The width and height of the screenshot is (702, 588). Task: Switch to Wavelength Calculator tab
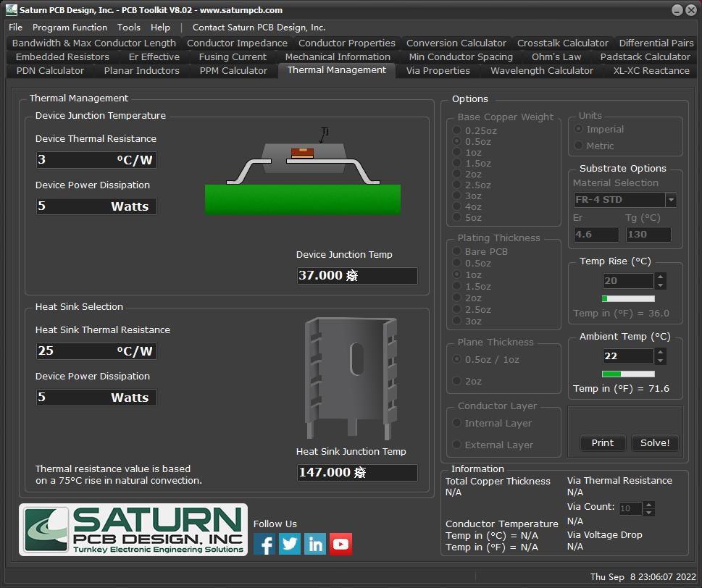(x=541, y=71)
